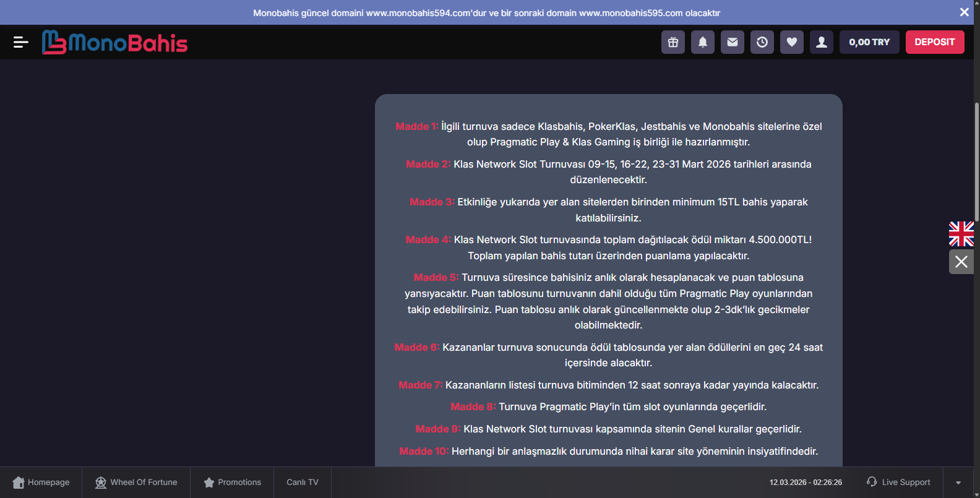Open the hamburger side menu

point(20,42)
